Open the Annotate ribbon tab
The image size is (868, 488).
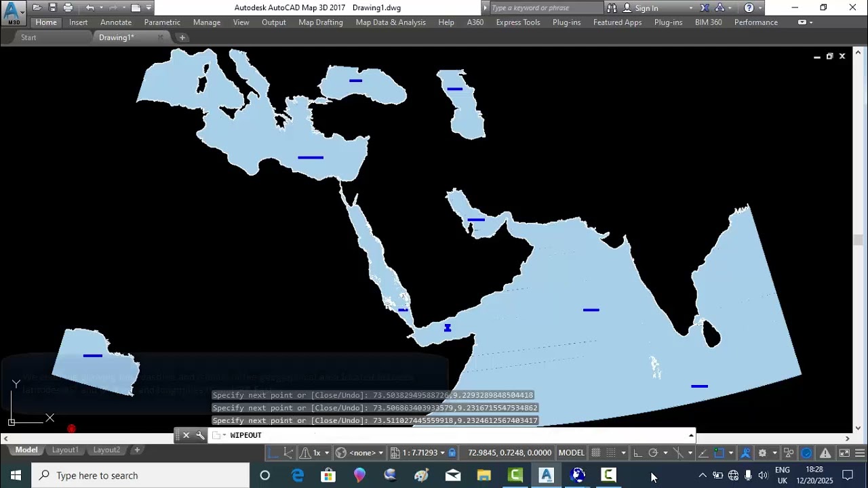(x=116, y=22)
